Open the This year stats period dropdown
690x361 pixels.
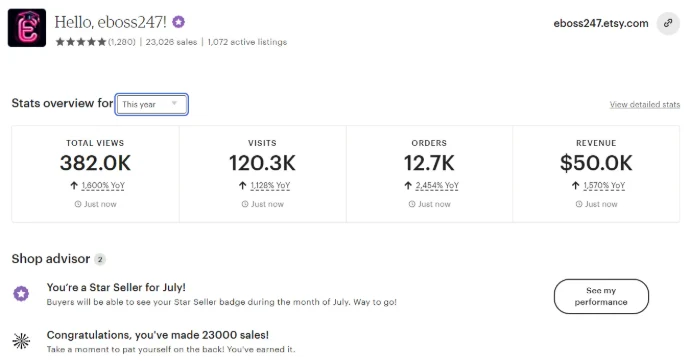[x=151, y=104]
